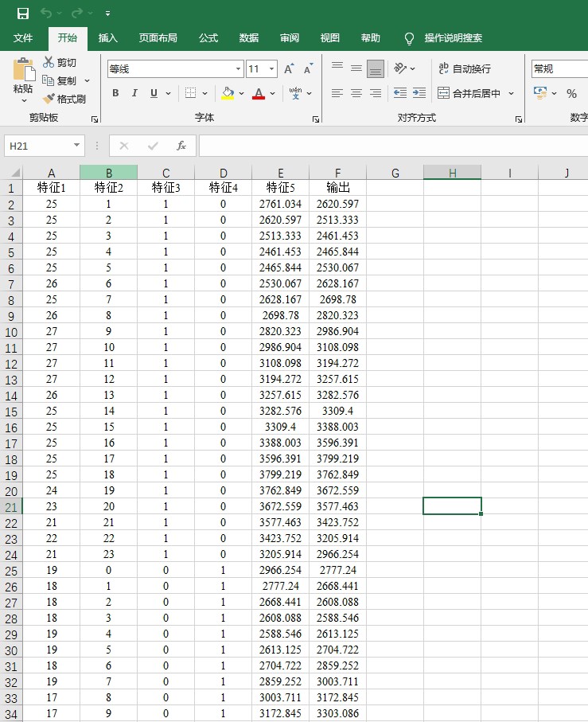
Task: Switch to the 插入 ribbon tab
Action: [x=107, y=37]
